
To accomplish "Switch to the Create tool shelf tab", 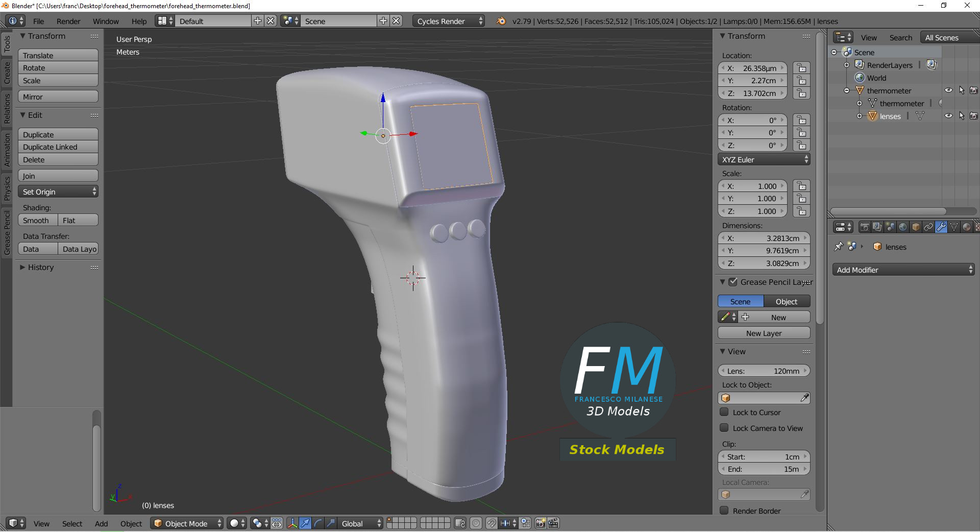I will [x=7, y=72].
